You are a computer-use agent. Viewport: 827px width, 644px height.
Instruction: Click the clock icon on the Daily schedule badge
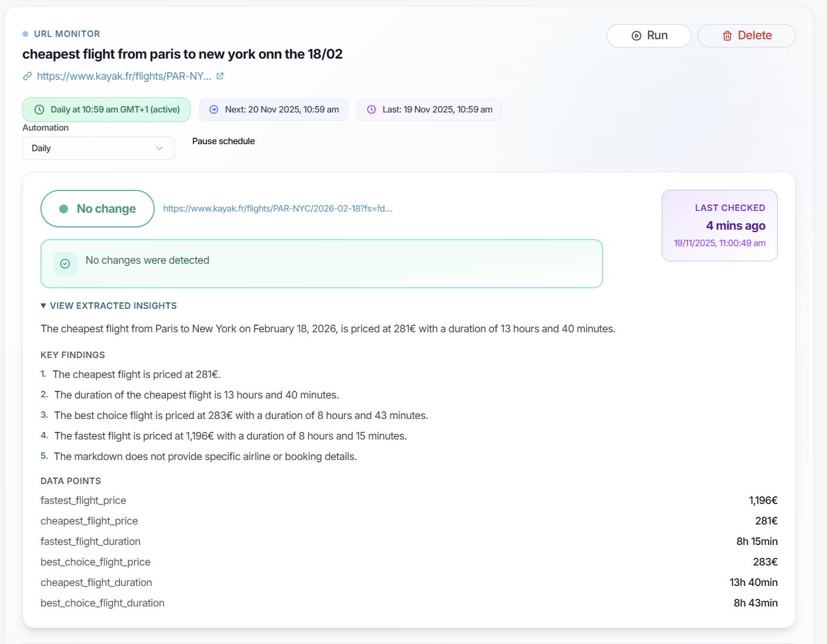click(39, 110)
